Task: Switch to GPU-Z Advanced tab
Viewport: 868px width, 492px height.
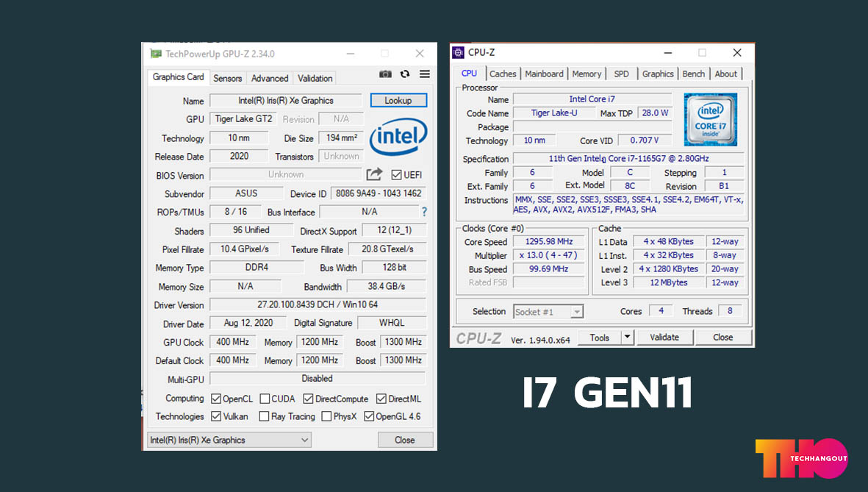Action: coord(270,78)
